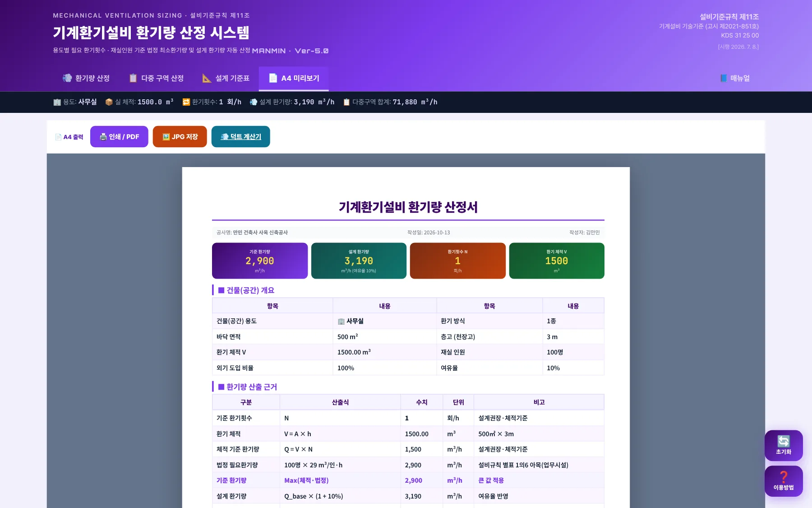812x508 pixels.
Task: Click the 1500.00 m³ 환기 체적 V cell
Action: [x=384, y=352]
